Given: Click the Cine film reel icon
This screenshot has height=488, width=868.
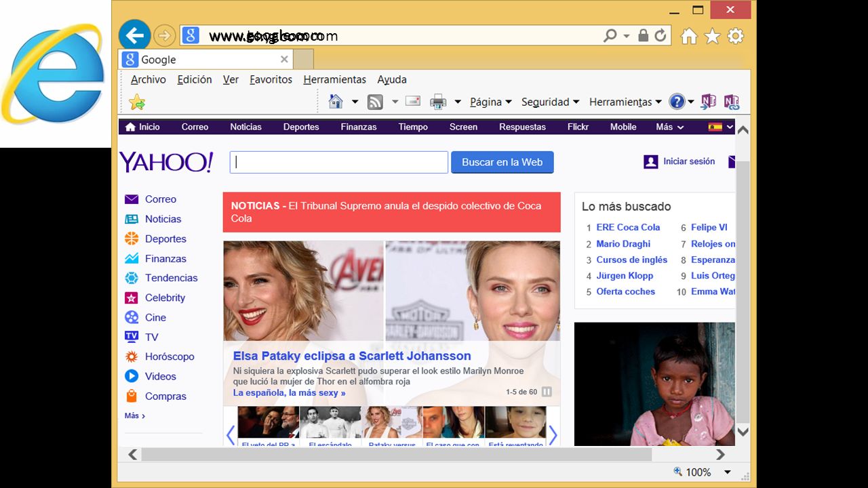Looking at the screenshot, I should 132,317.
